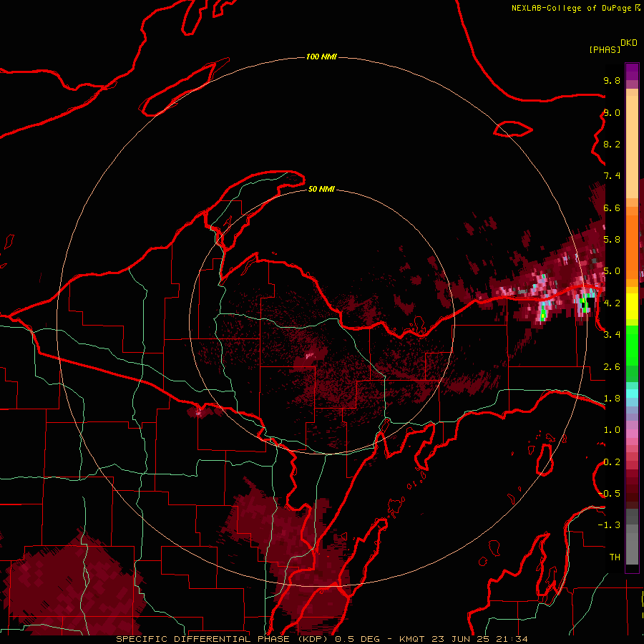Click the 1.0 scale value
This screenshot has height=644, width=644.
click(x=612, y=430)
